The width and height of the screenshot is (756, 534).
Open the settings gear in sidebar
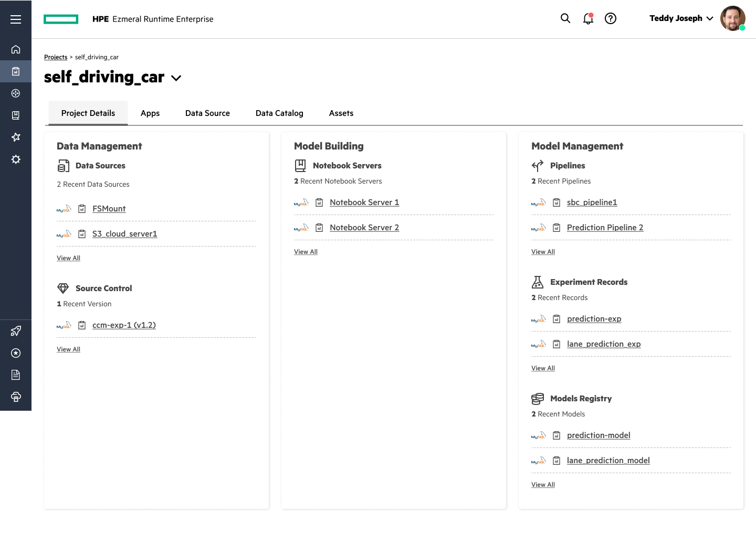tap(16, 159)
